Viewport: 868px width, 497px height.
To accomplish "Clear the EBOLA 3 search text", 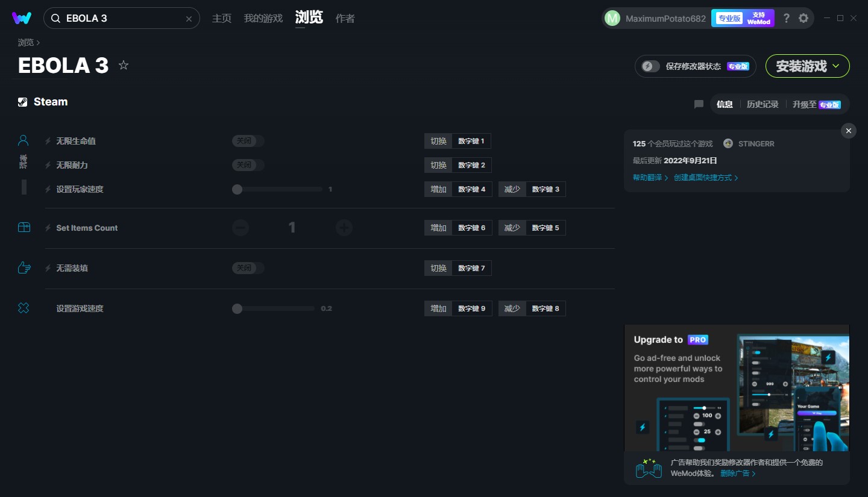I will [189, 19].
